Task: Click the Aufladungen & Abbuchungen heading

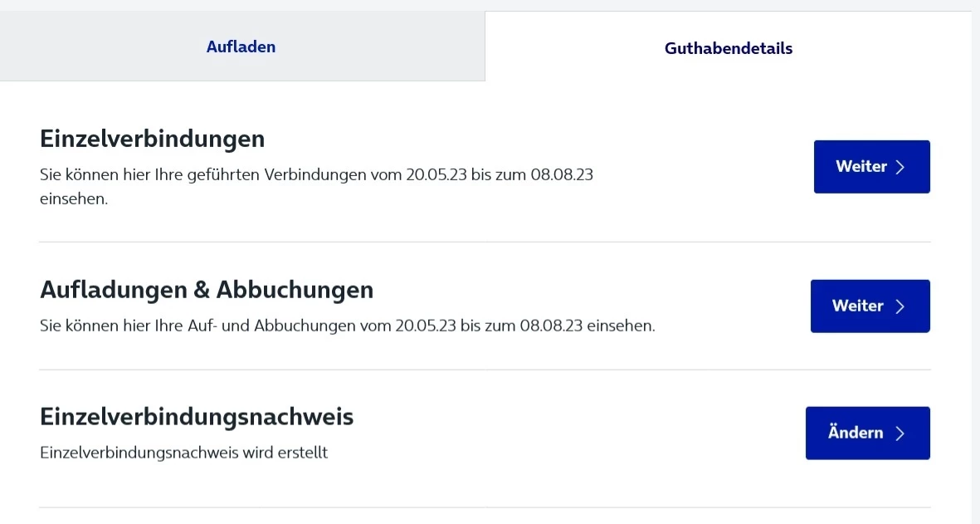Action: 207,290
